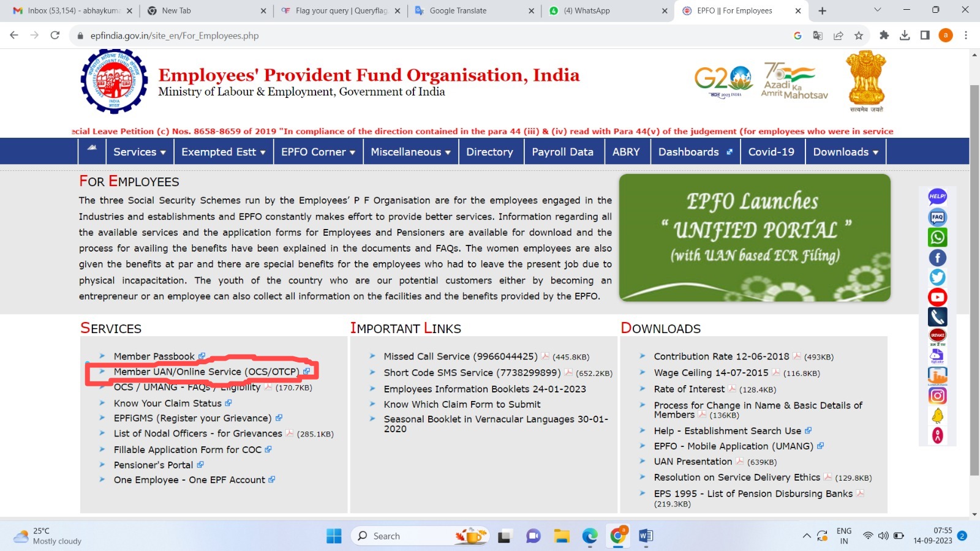The width and height of the screenshot is (980, 551).
Task: Open Chrome downloads icon
Action: (905, 36)
